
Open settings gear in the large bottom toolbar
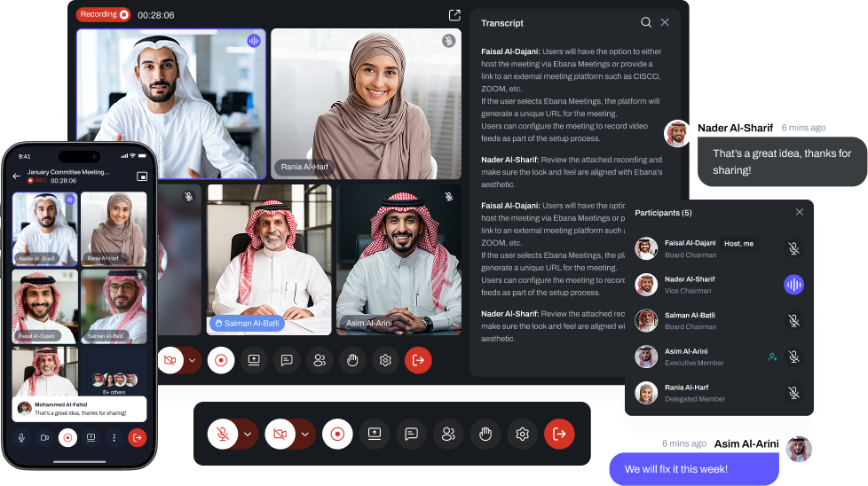[522, 434]
